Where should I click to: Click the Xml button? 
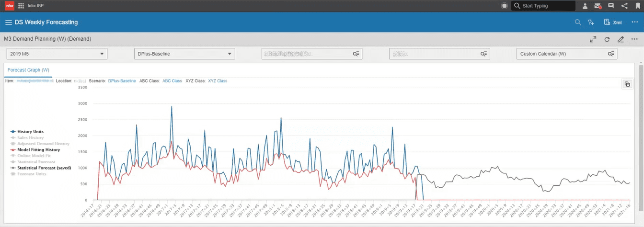[613, 23]
